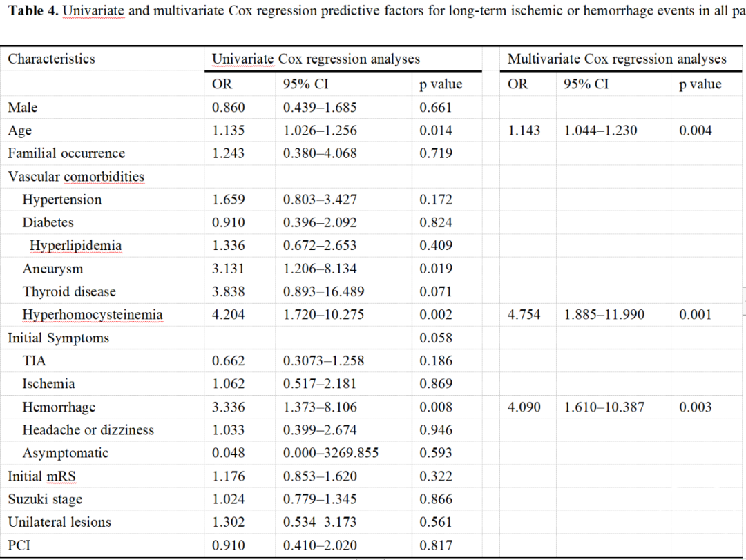
Task: Click the 'Familial occurrence' row label
Action: point(66,153)
